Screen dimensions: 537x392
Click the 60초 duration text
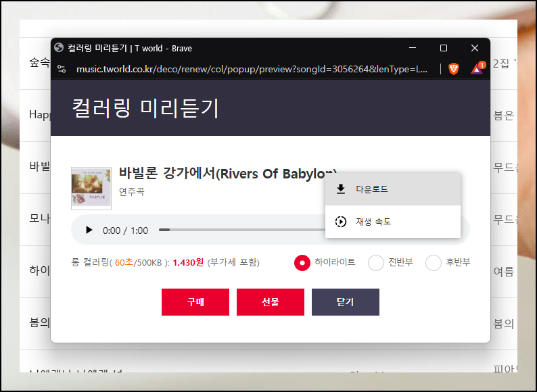[124, 263]
